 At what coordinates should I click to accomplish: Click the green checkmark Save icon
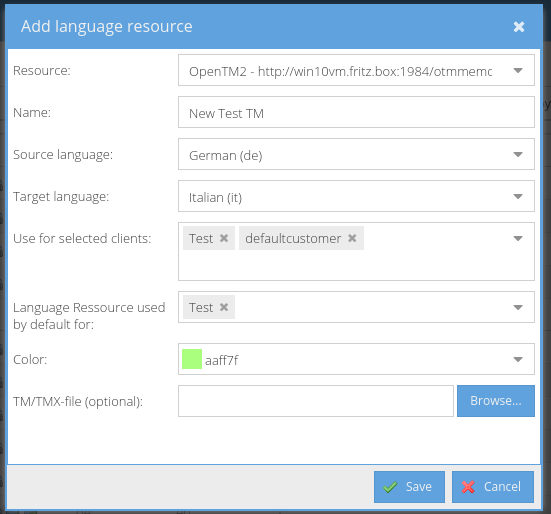point(390,487)
